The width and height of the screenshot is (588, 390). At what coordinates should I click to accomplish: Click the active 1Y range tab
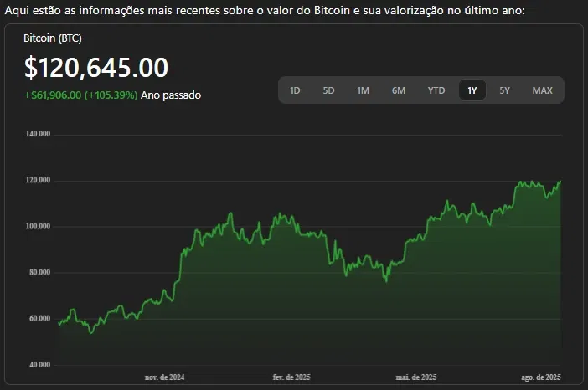[x=472, y=90]
